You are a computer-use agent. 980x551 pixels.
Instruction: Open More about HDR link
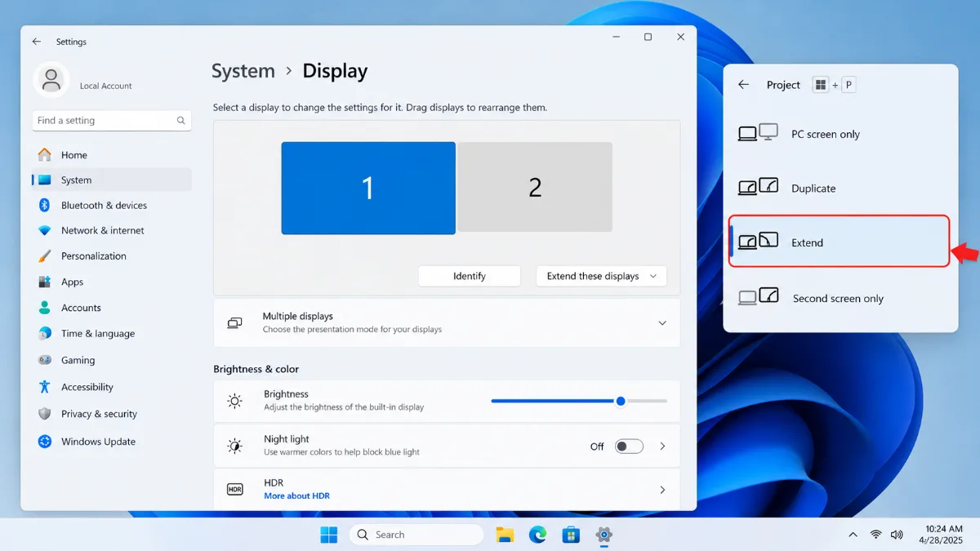pos(297,495)
